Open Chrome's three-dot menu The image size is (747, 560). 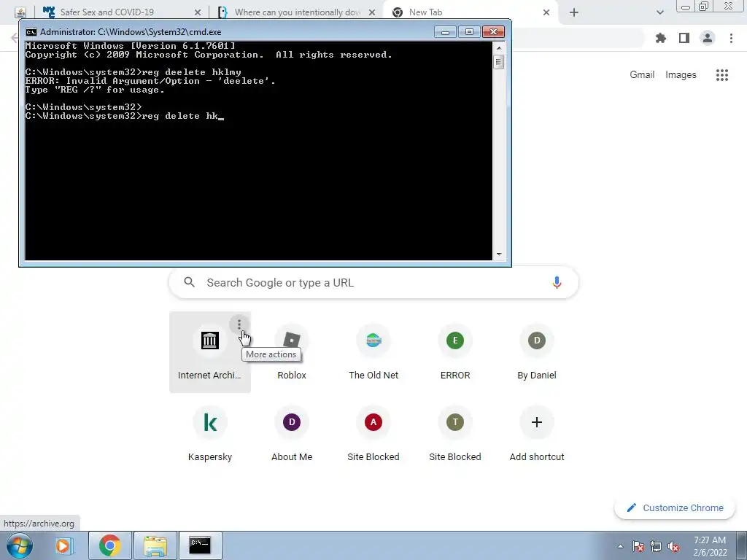pos(731,38)
